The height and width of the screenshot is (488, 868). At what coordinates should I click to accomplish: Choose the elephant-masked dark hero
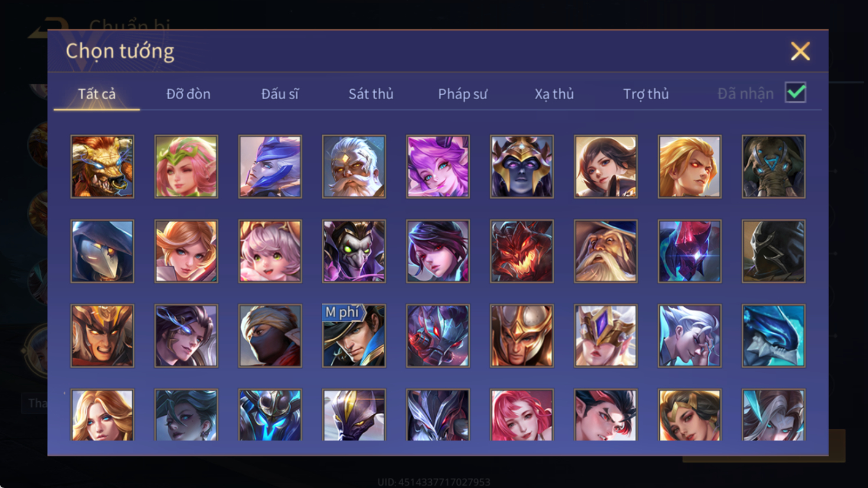(x=774, y=166)
